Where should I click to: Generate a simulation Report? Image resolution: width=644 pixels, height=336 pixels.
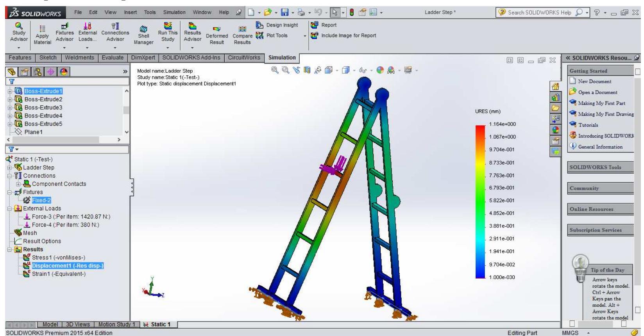[324, 25]
